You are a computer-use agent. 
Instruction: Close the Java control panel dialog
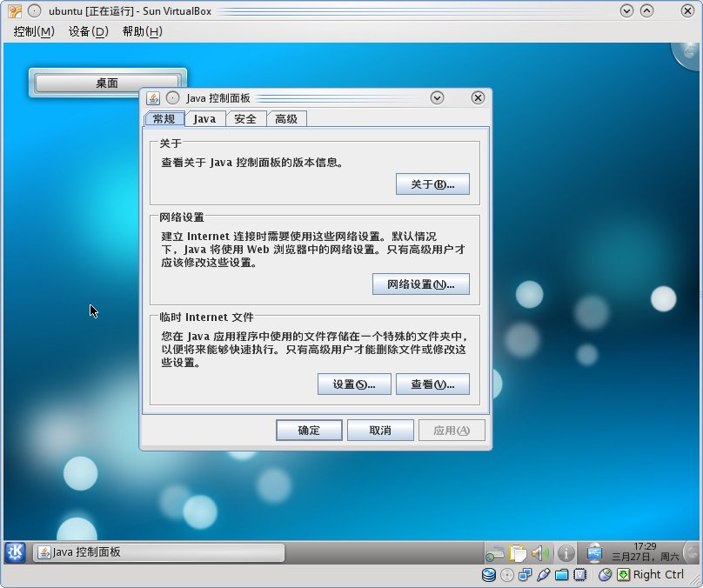tap(478, 97)
